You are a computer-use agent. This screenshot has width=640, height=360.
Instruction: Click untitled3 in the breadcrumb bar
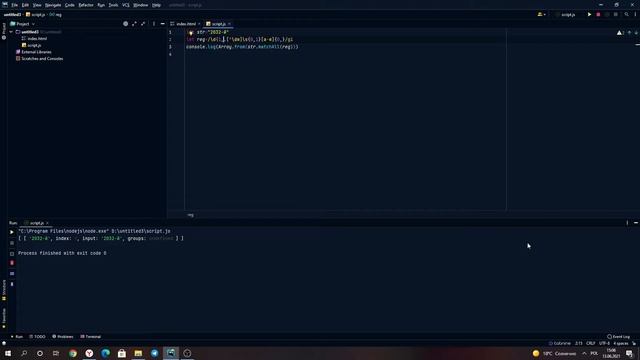point(12,15)
